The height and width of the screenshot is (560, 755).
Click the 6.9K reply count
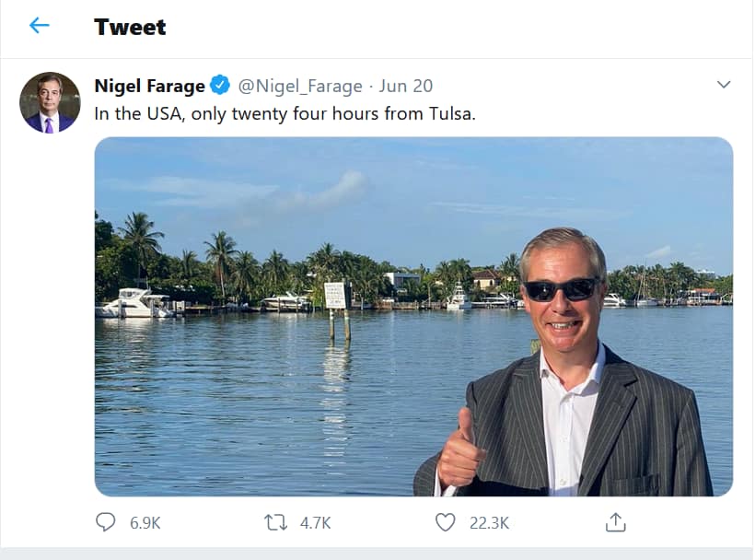point(145,523)
